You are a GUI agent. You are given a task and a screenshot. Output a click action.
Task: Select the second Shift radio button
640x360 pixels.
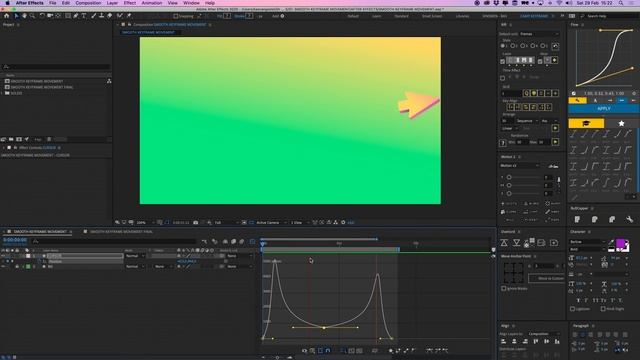(513, 46)
